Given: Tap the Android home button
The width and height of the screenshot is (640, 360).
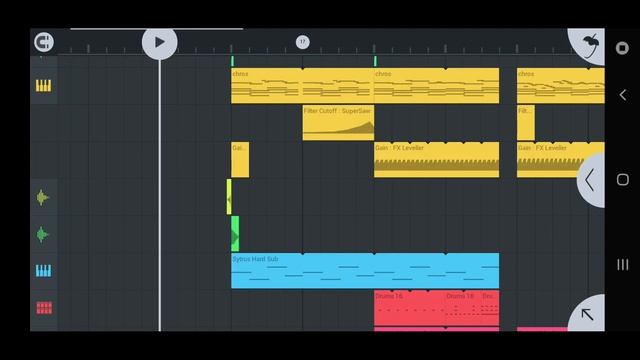Looking at the screenshot, I should click(622, 180).
